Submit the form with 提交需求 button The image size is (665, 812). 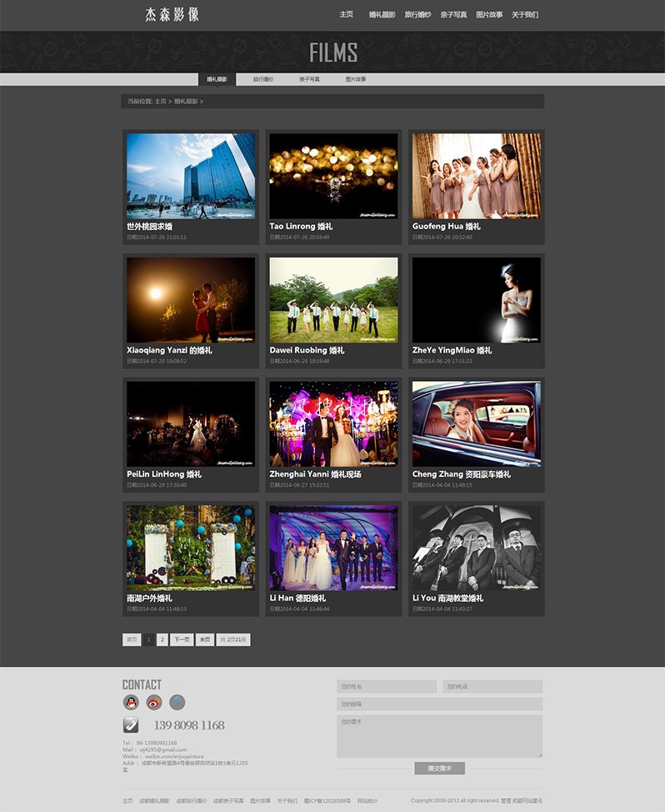[x=439, y=768]
